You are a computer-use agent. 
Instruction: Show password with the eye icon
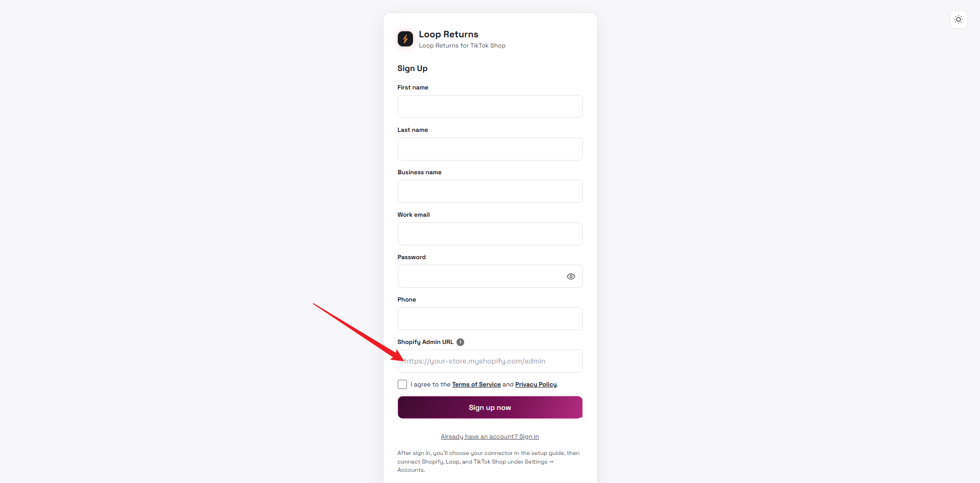pos(571,277)
